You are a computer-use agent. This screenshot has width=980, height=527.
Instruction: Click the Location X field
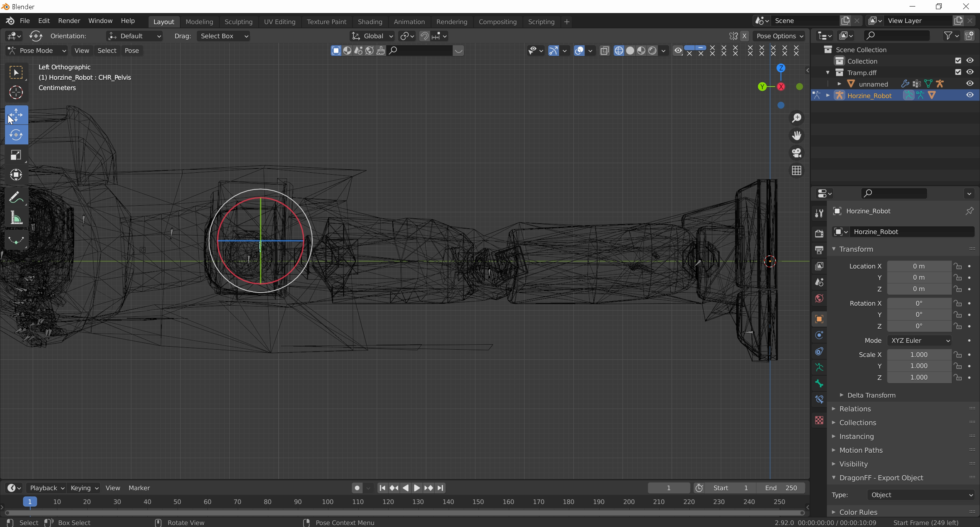click(x=919, y=266)
